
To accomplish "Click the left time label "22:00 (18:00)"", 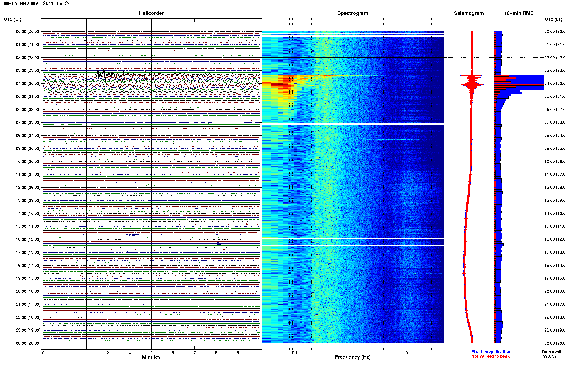I will 28,317.
